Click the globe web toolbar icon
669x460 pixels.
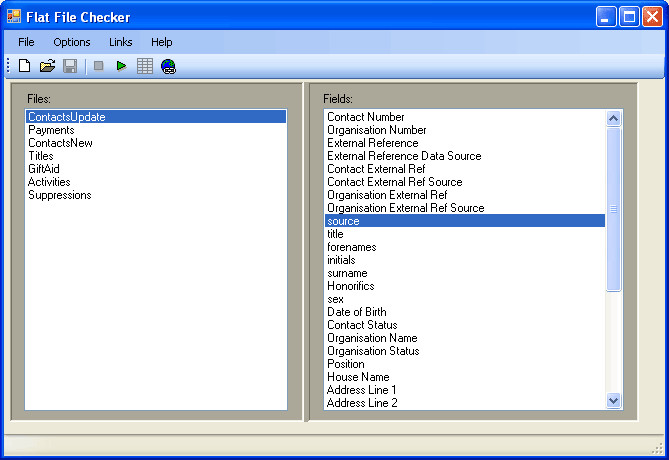[x=169, y=67]
